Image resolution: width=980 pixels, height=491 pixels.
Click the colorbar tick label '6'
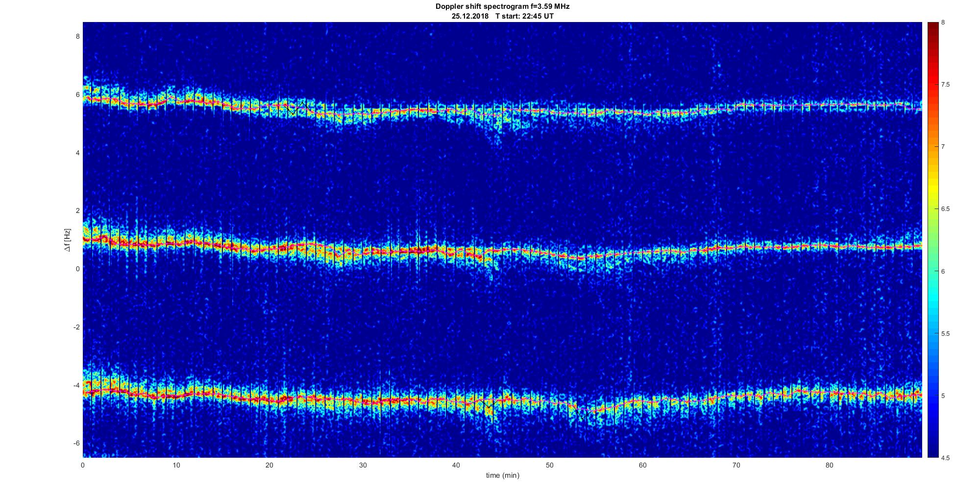943,271
